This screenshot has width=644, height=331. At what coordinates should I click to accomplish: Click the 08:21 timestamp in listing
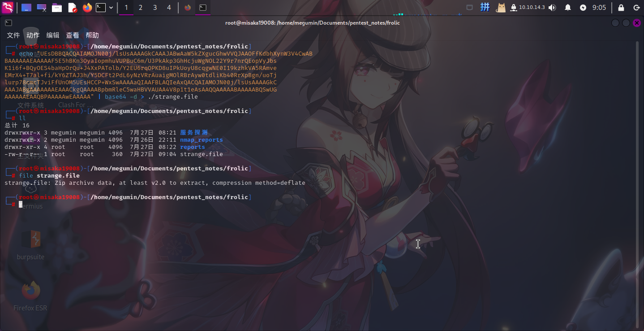[x=167, y=132]
